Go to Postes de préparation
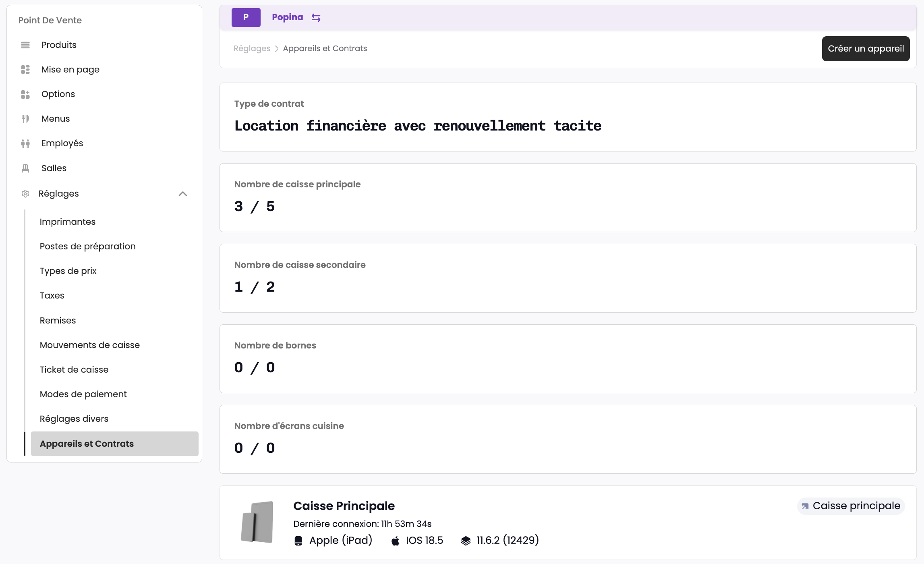Viewport: 924px width, 564px height. [87, 246]
